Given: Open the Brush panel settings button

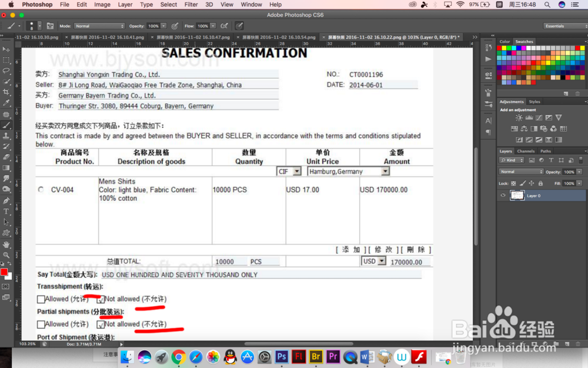Looking at the screenshot, I should pyautogui.click(x=50, y=26).
